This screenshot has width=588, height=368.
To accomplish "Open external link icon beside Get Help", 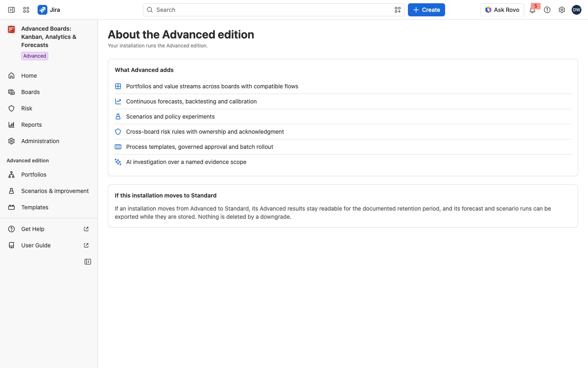I will [x=86, y=229].
